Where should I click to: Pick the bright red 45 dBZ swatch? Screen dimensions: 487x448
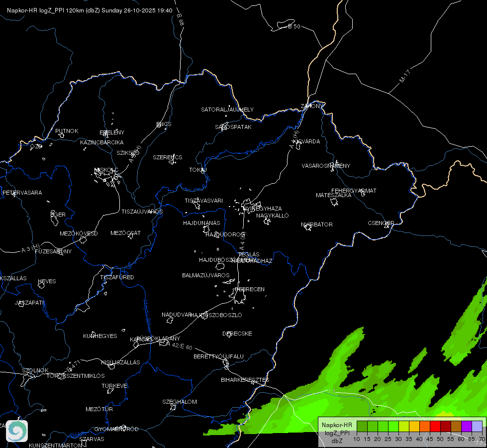click(x=435, y=427)
